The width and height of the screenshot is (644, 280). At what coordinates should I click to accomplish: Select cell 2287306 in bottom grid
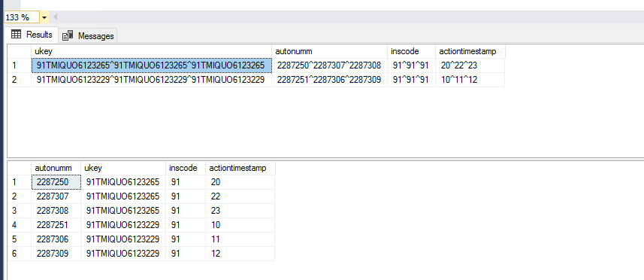coord(56,239)
